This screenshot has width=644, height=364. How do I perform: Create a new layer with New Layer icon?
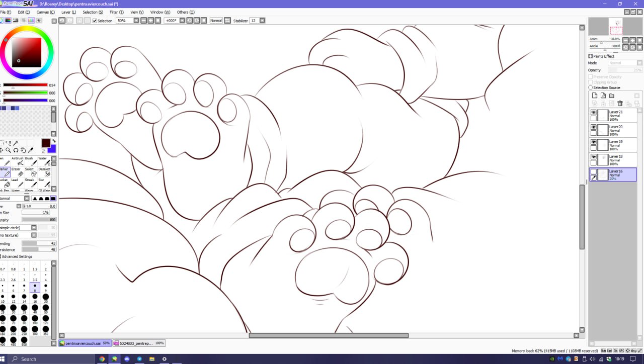pos(595,96)
